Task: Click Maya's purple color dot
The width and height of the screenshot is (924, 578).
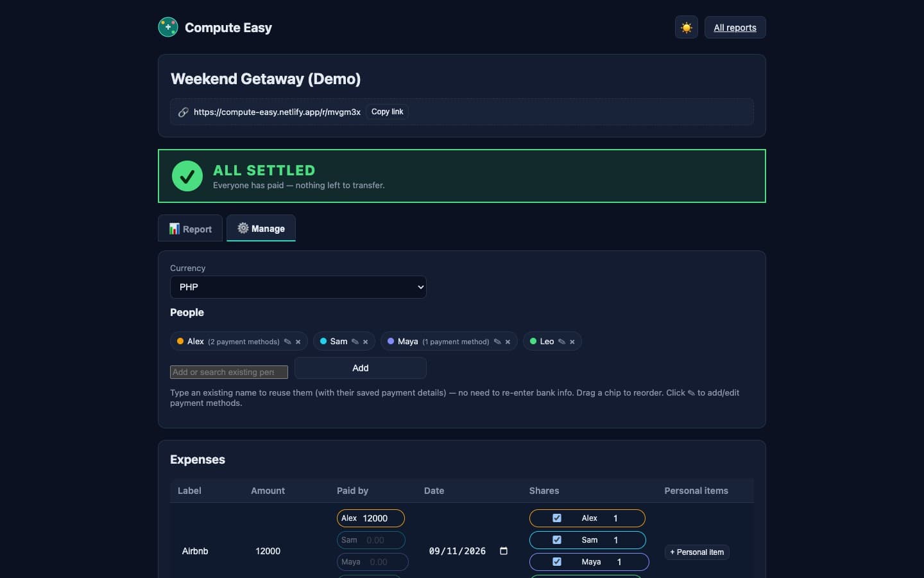Action: tap(391, 341)
